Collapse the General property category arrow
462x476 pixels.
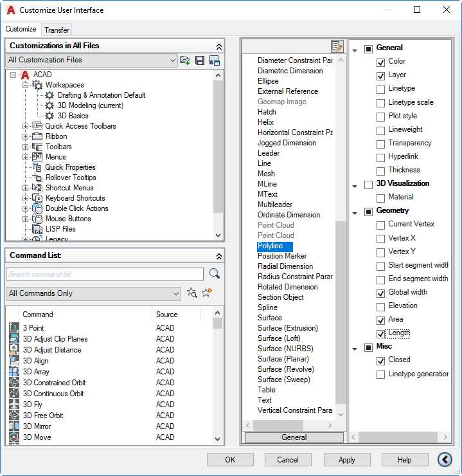pos(355,50)
